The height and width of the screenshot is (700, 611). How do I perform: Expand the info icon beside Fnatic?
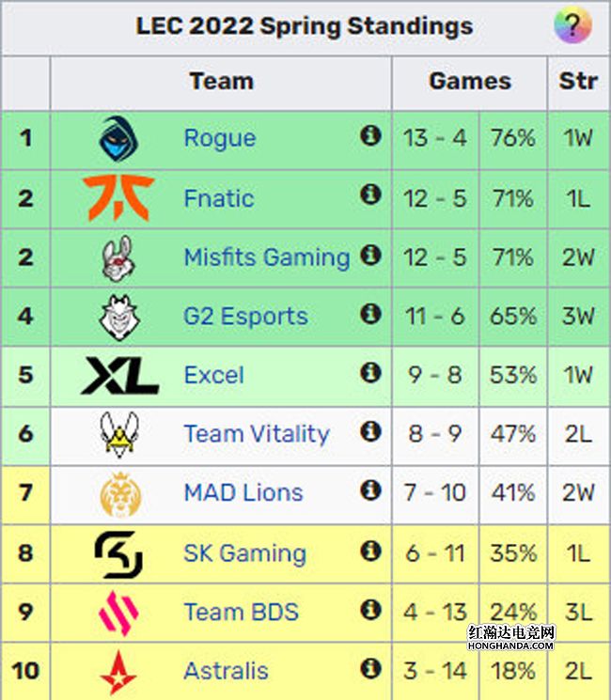click(x=370, y=195)
